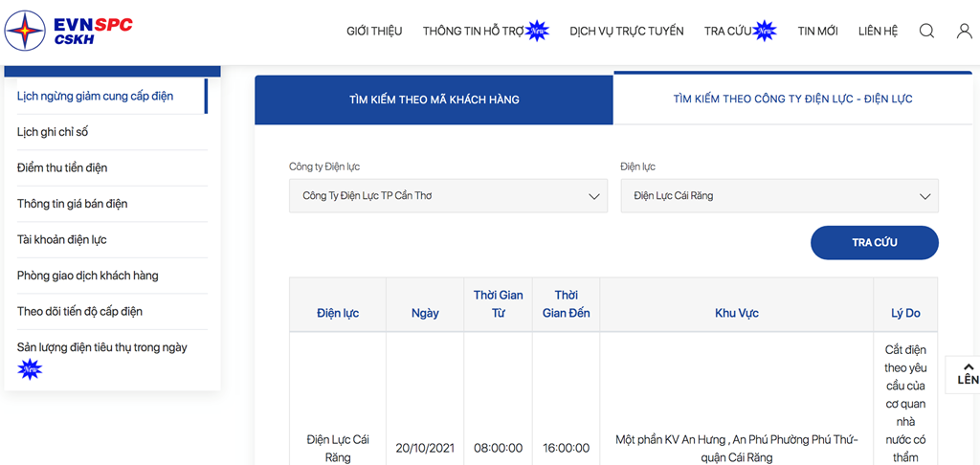This screenshot has width=980, height=465.
Task: Click New badge beside Tra cứu
Action: (x=765, y=30)
